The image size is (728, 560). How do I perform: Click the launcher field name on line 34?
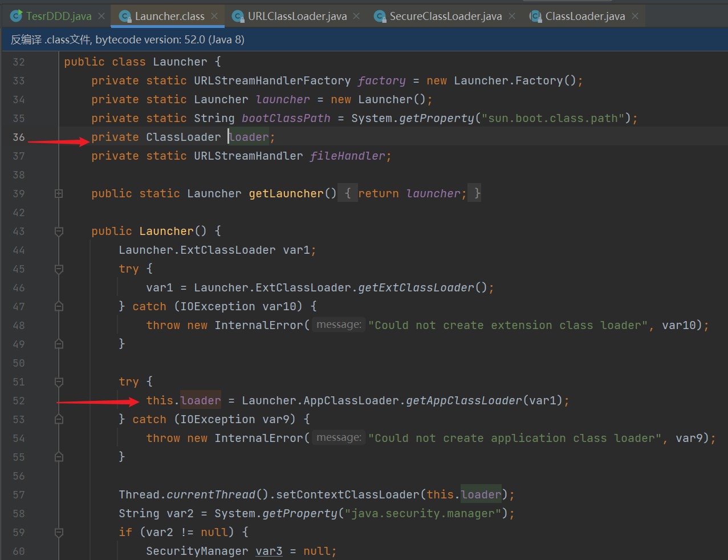[x=283, y=99]
